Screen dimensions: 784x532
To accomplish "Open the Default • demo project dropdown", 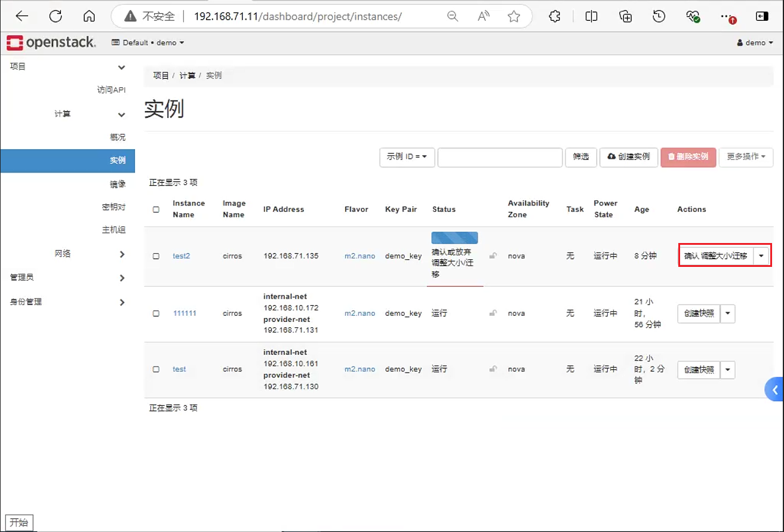I will click(x=147, y=42).
